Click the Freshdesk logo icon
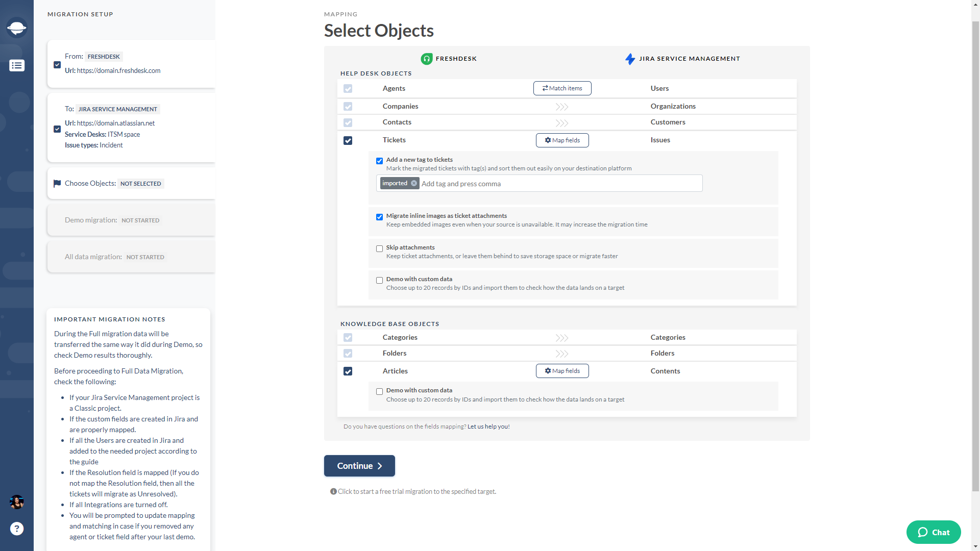Viewport: 980px width, 551px height. [427, 59]
